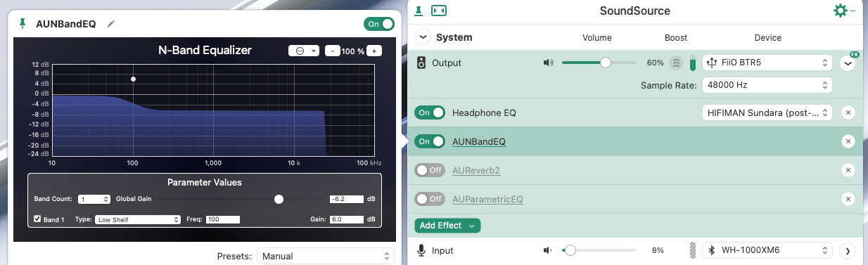Click the AUReverb2 effect link

tap(476, 170)
